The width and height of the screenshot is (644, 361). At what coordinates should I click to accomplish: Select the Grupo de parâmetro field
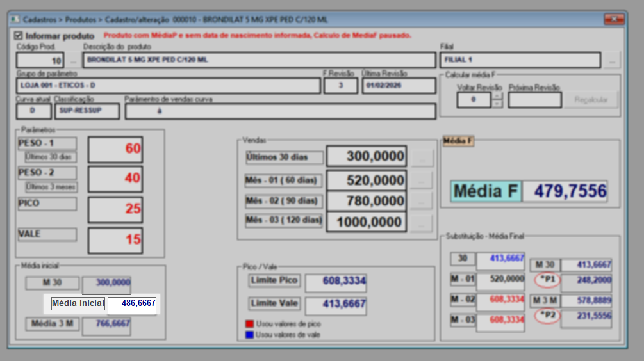[169, 86]
